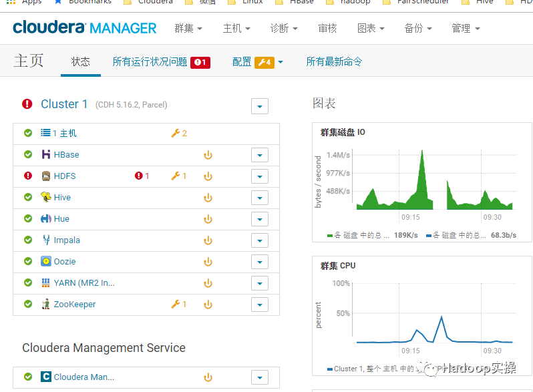Screen dimensions: 533x392
Task: Open HDFS configuration wrench warning
Action: [x=179, y=176]
